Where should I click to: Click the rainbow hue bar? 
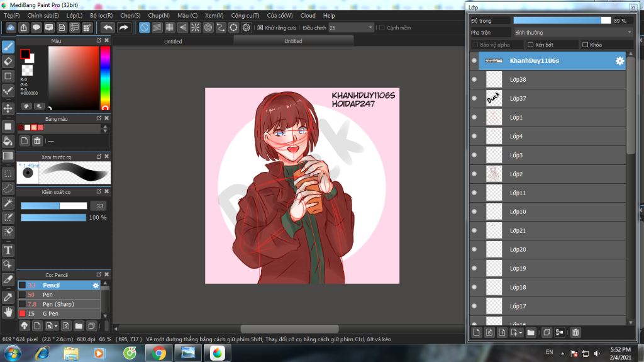[105, 78]
